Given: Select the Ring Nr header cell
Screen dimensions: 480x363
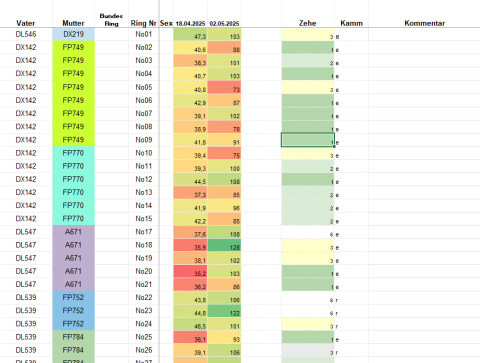Looking at the screenshot, I should click(x=144, y=23).
